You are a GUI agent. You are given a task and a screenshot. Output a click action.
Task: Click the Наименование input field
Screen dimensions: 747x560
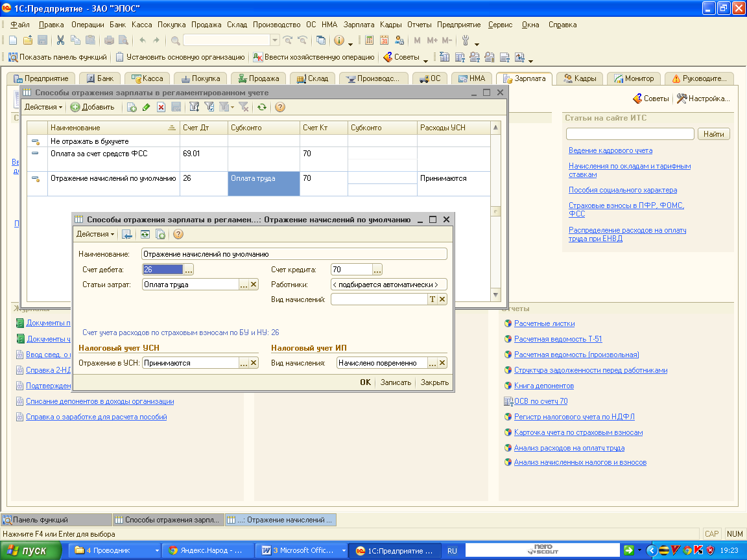pyautogui.click(x=294, y=254)
